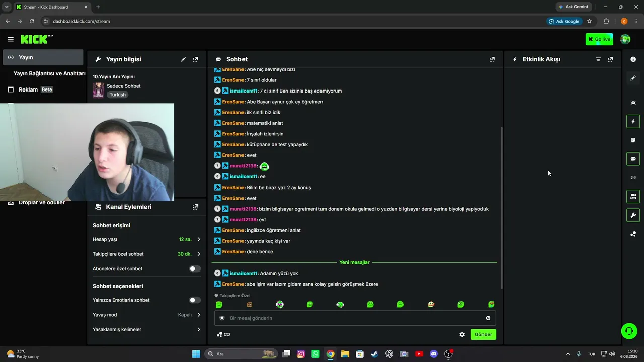Image resolution: width=644 pixels, height=362 pixels.
Task: Edit stream info with the pencil icon
Action: pos(183,59)
